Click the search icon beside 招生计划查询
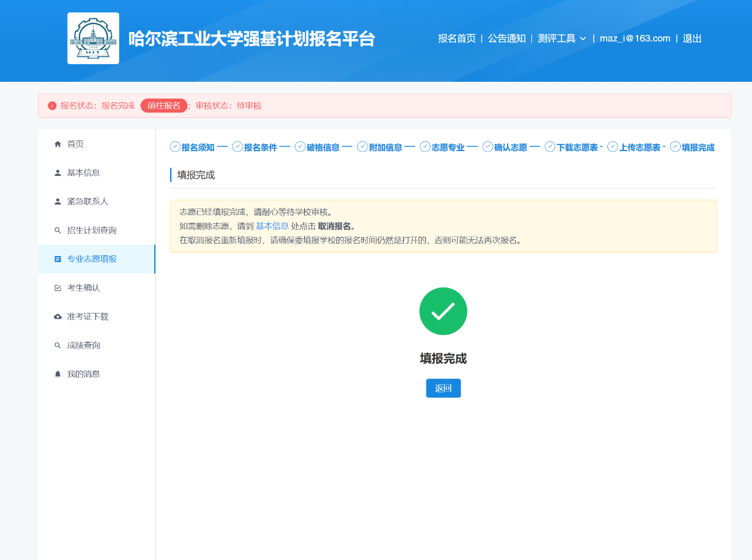Screen dimensions: 752x560 tap(58, 231)
